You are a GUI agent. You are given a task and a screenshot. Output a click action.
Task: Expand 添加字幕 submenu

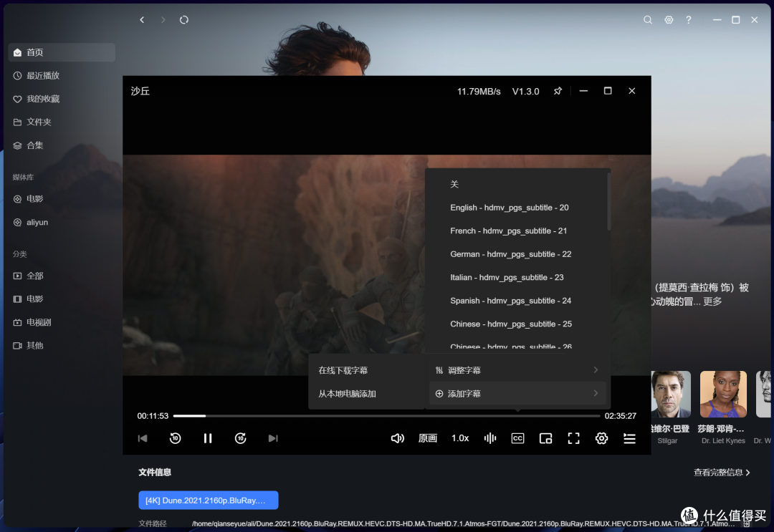[517, 394]
